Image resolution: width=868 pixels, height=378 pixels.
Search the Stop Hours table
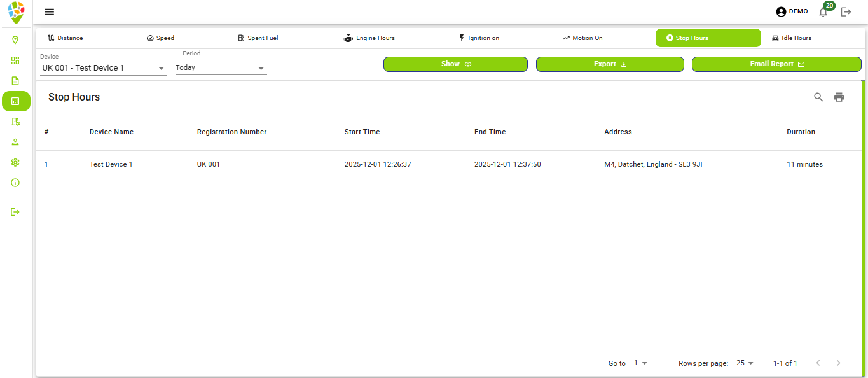coord(818,97)
